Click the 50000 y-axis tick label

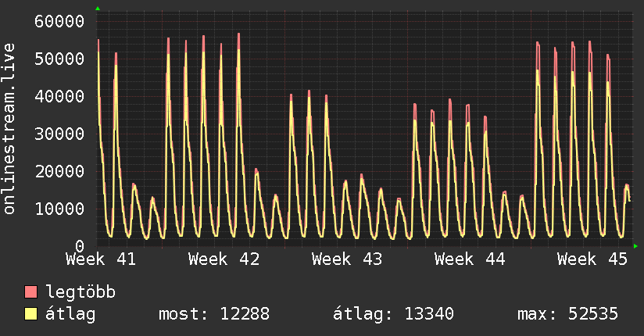pos(59,59)
